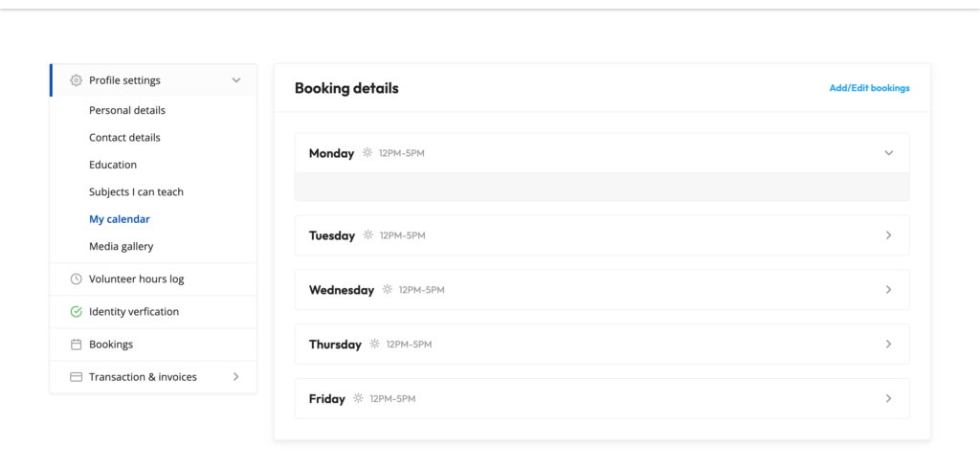
Task: Go to Contact details section
Action: coord(124,138)
